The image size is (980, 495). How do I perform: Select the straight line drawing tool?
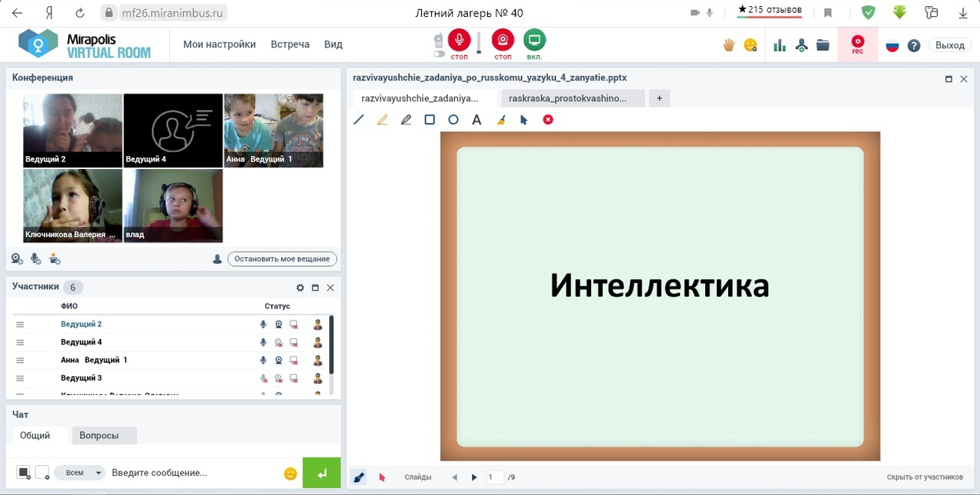click(359, 120)
